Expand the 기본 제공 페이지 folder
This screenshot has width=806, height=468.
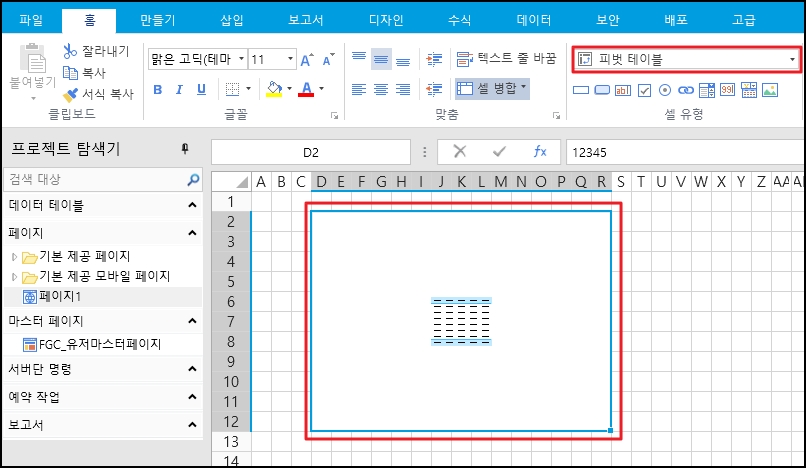point(14,256)
